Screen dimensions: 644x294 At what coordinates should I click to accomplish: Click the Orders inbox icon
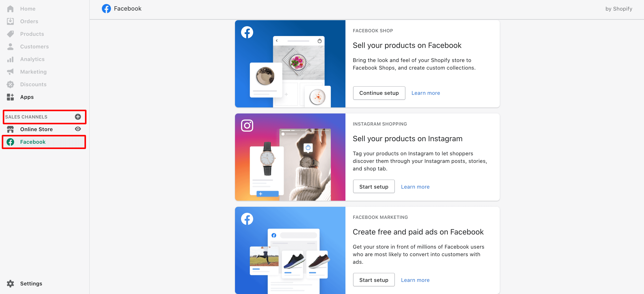click(x=10, y=21)
